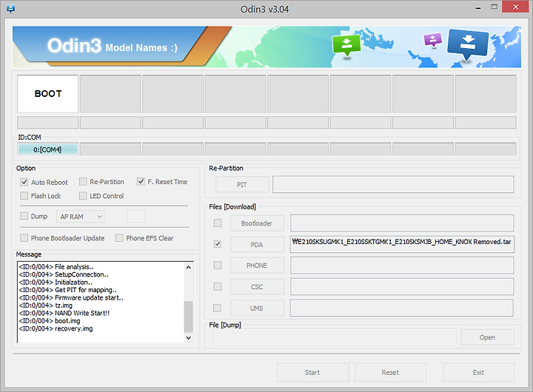Maximize the Odin3 window
This screenshot has height=392, width=533.
click(494, 7)
